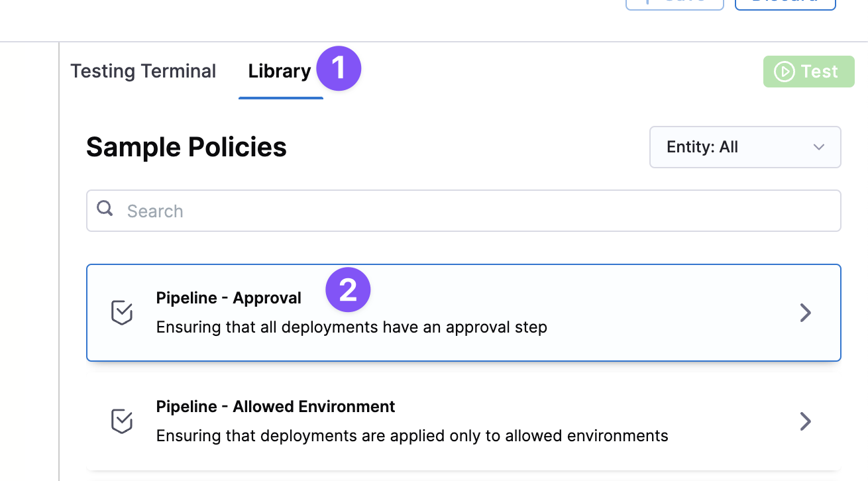Click the Save button at the top
Viewport: 868px width, 481px height.
675,3
